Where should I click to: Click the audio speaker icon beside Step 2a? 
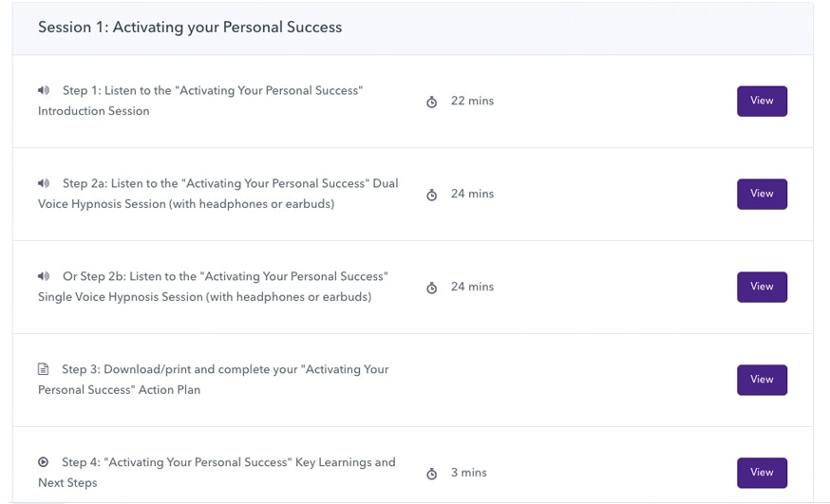point(44,183)
